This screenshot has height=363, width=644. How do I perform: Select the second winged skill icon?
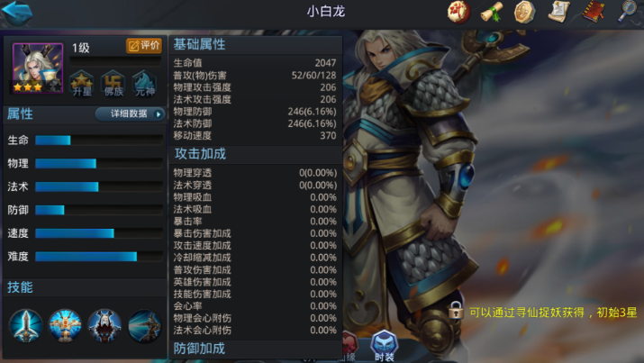(65, 326)
